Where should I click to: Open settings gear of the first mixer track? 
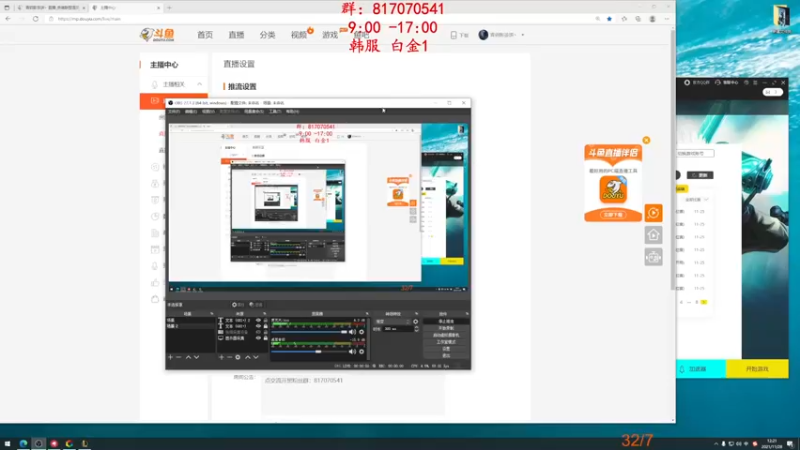[361, 332]
